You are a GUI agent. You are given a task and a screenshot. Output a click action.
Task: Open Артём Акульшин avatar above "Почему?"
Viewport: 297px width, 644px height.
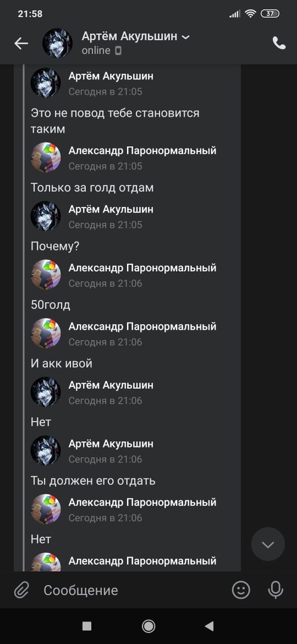(x=45, y=216)
